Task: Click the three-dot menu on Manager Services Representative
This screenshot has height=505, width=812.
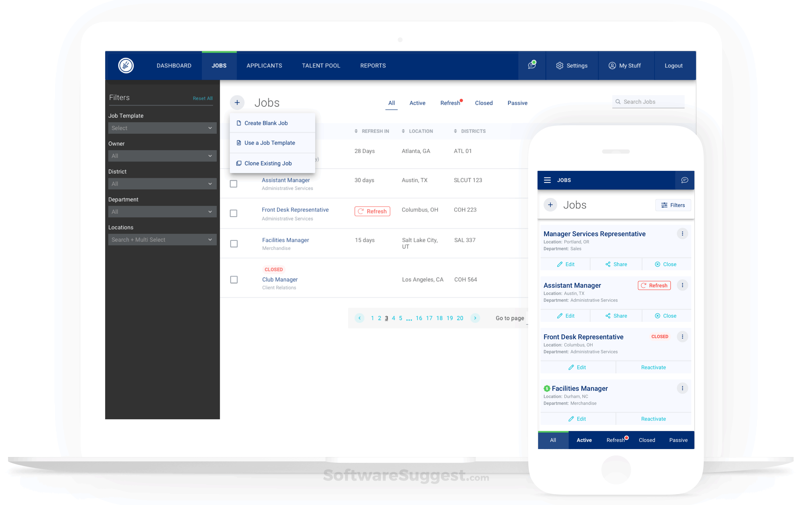Action: tap(682, 233)
